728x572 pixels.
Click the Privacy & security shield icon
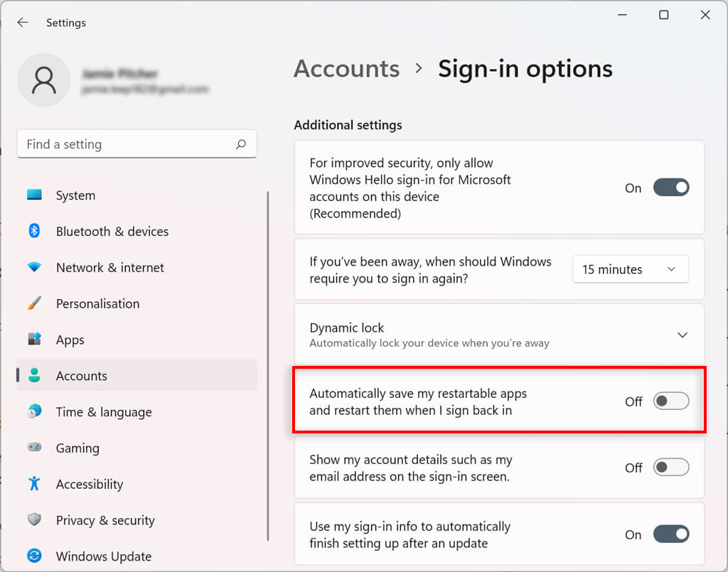pos(34,520)
